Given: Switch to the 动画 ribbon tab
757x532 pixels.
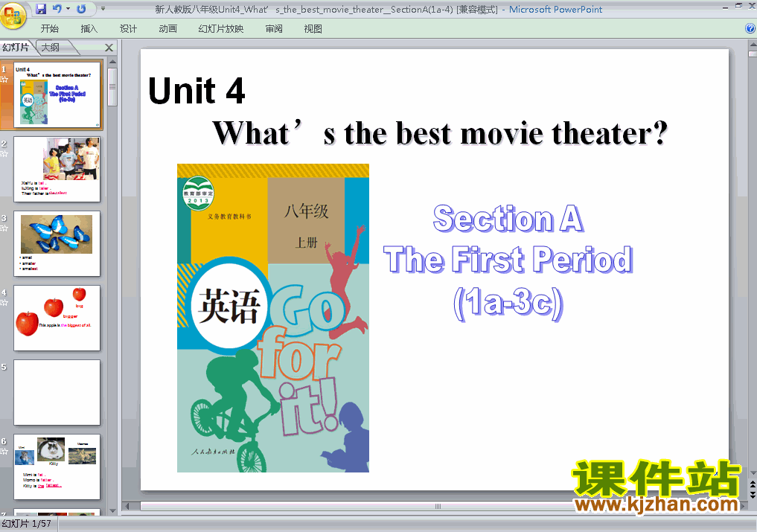Looking at the screenshot, I should [167, 29].
